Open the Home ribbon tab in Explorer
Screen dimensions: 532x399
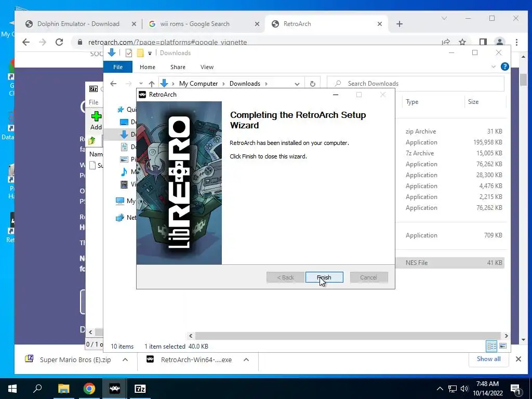pyautogui.click(x=147, y=67)
